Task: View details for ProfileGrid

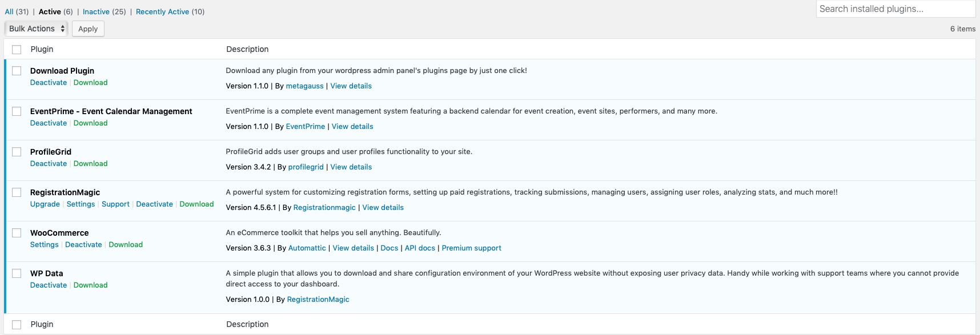Action: tap(351, 167)
